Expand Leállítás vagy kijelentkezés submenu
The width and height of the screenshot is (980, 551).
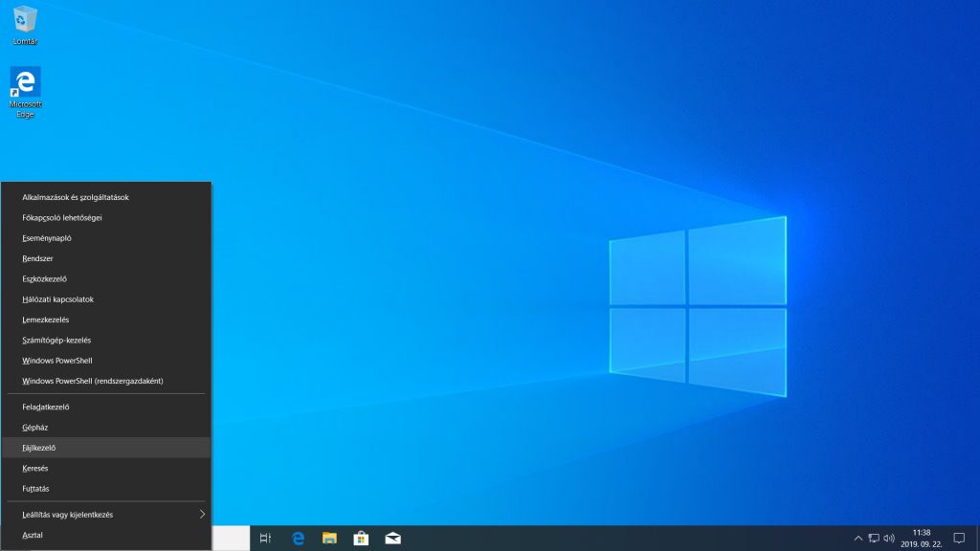106,515
